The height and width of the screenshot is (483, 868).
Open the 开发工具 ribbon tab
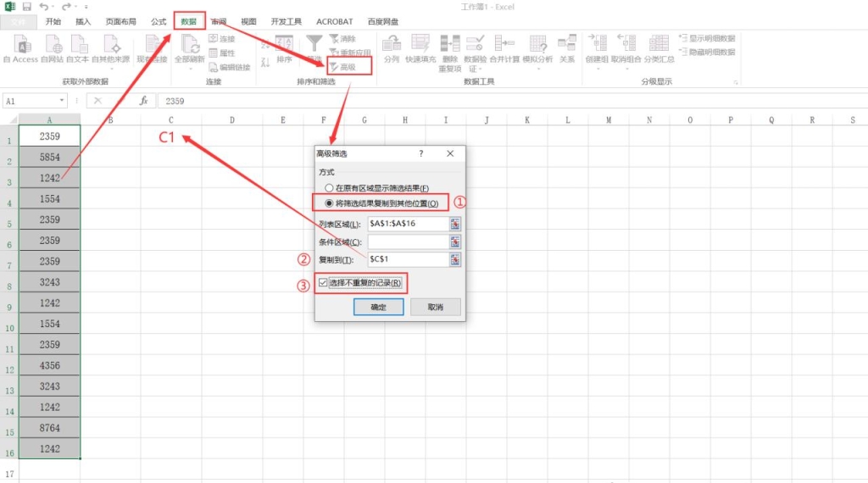point(287,21)
